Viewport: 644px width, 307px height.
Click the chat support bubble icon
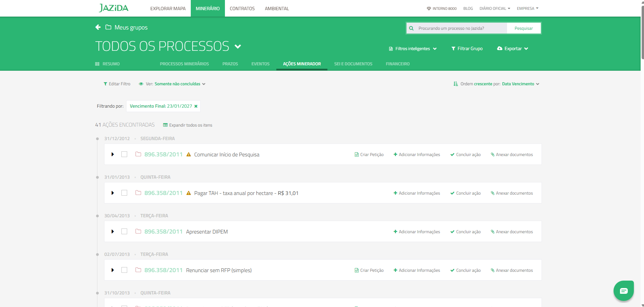[x=623, y=291]
